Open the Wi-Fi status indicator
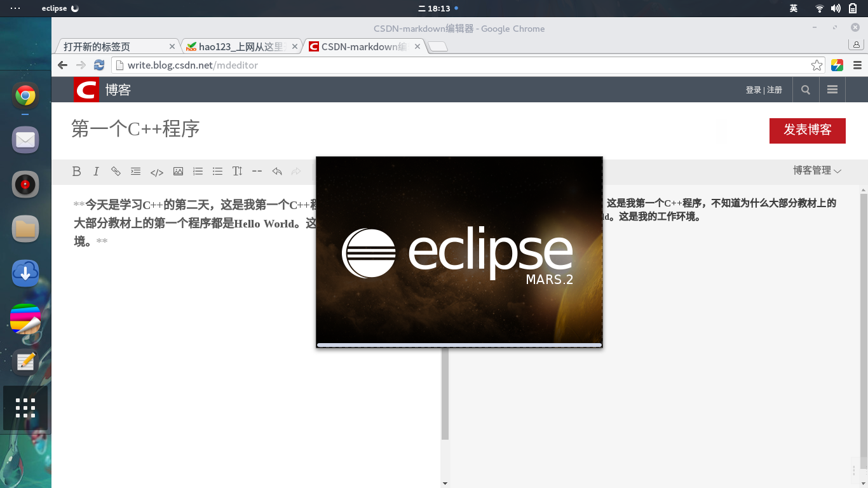Image resolution: width=868 pixels, height=488 pixels. point(820,8)
